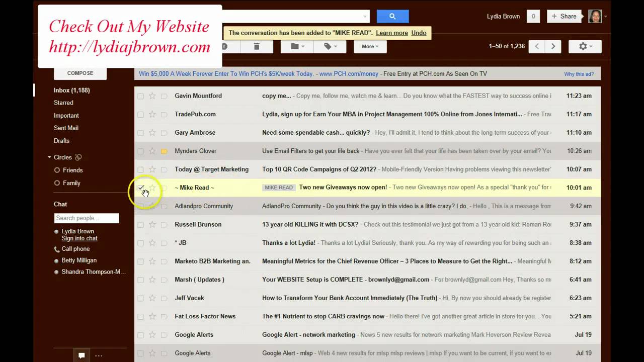644x362 pixels.
Task: Click the notifications count box
Action: pyautogui.click(x=533, y=16)
